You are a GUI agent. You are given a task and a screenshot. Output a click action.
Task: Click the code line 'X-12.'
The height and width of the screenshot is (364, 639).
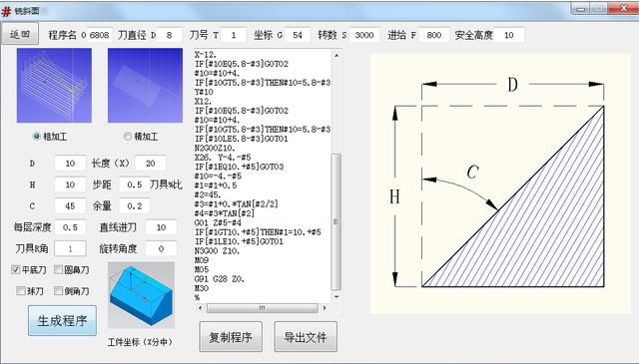(206, 54)
